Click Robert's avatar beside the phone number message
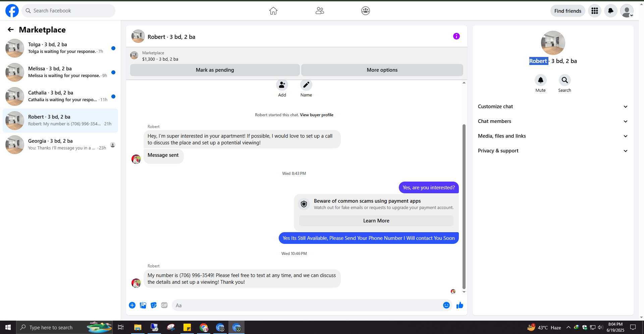The height and width of the screenshot is (334, 644). tap(136, 283)
